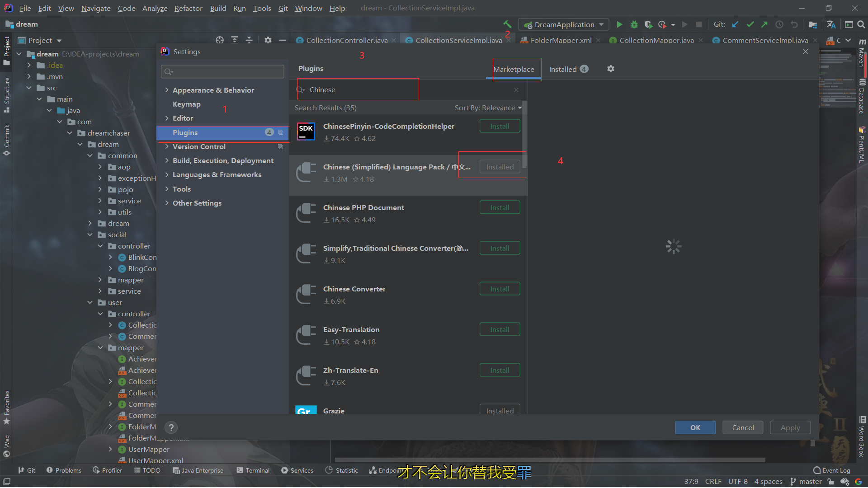Click the Git commit checkmark icon
Screen dimensions: 868x488
750,24
